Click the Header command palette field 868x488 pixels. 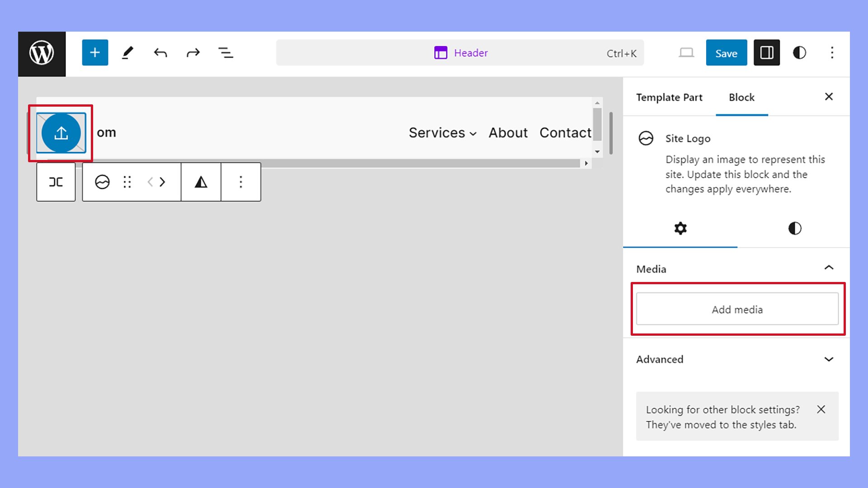coord(460,53)
